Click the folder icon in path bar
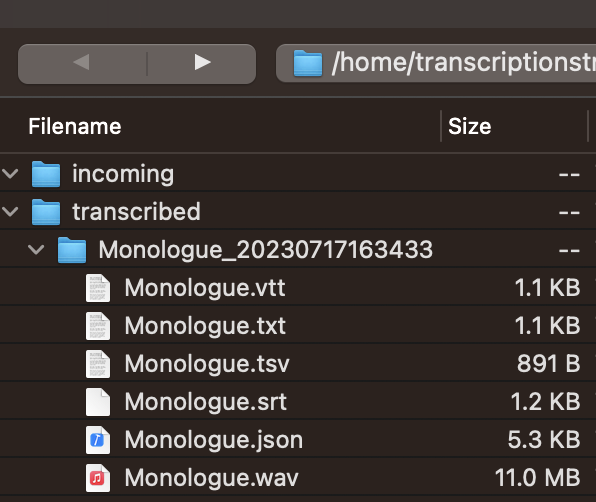596x502 pixels. [x=308, y=63]
